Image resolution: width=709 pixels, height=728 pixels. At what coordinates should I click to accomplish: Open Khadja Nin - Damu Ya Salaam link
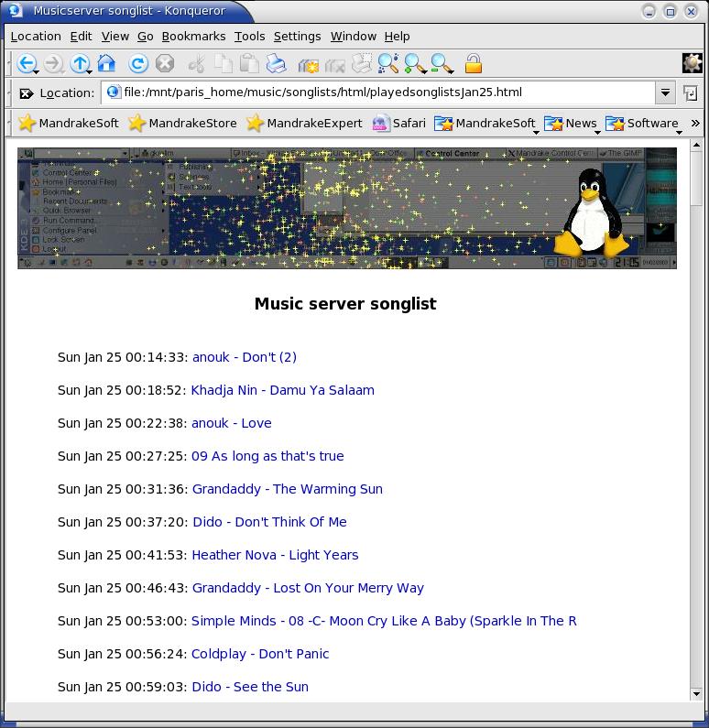click(282, 390)
